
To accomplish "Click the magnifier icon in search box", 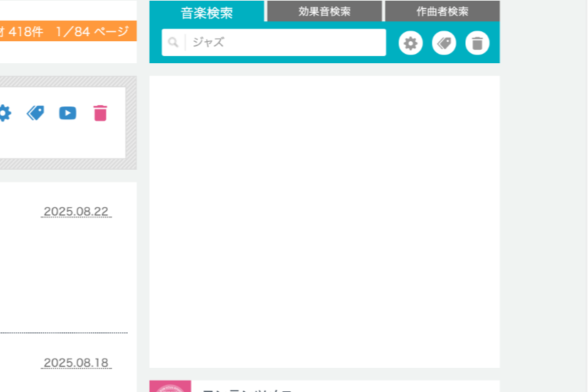I will (x=173, y=43).
